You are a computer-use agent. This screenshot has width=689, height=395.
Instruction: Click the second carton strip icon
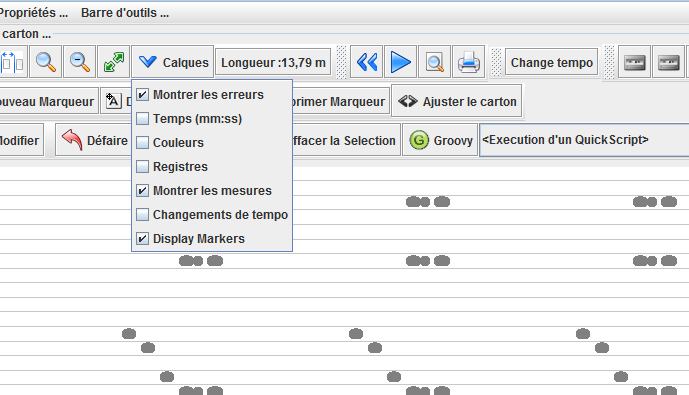(668, 62)
